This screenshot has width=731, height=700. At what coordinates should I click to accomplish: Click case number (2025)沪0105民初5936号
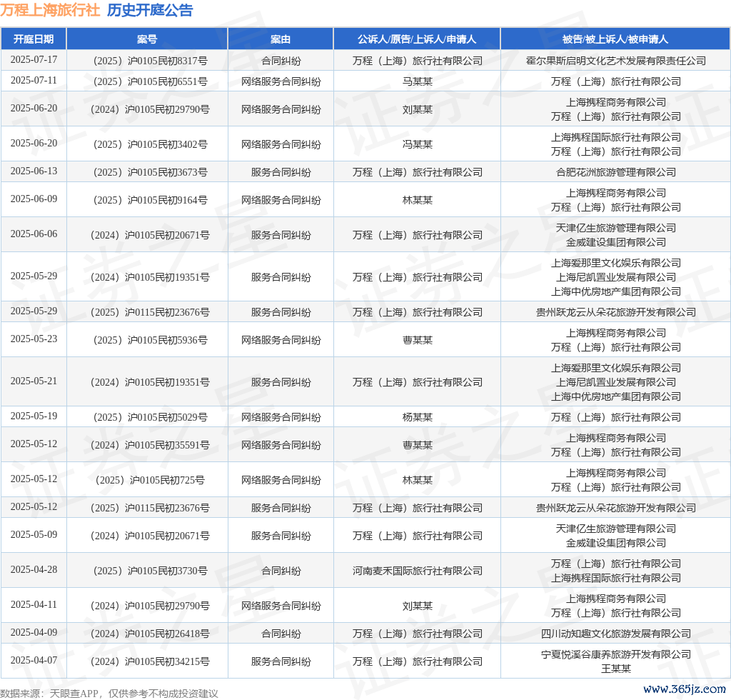(150, 341)
